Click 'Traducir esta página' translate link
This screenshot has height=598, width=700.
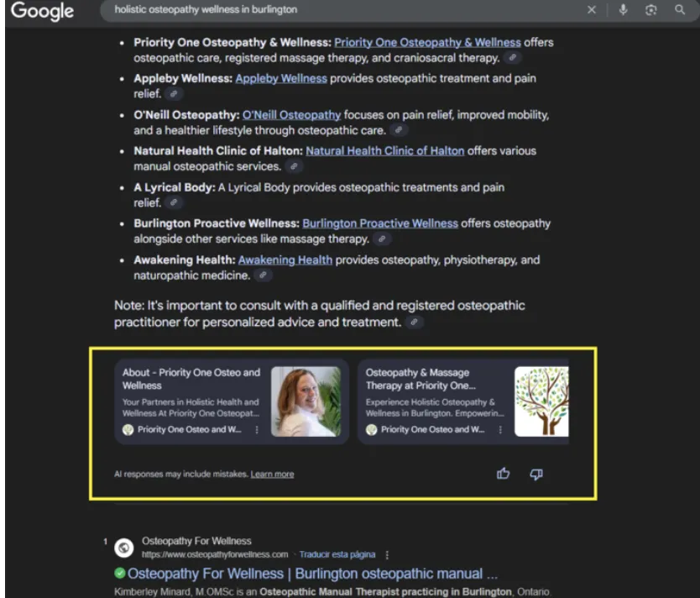click(x=337, y=554)
